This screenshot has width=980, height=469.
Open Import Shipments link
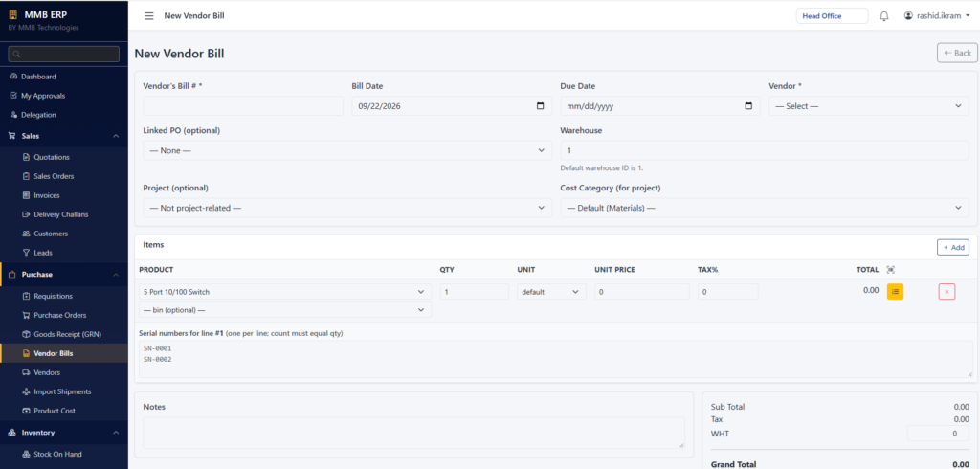(64, 391)
